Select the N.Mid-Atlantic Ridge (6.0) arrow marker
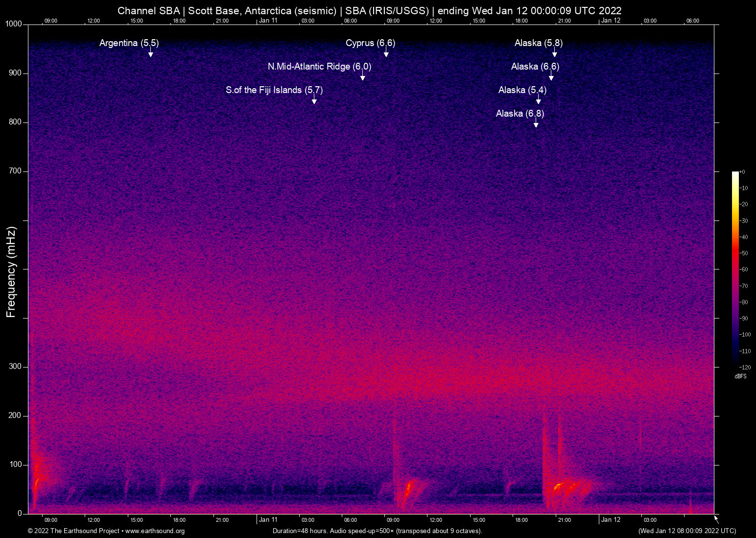756x538 pixels. coord(363,76)
